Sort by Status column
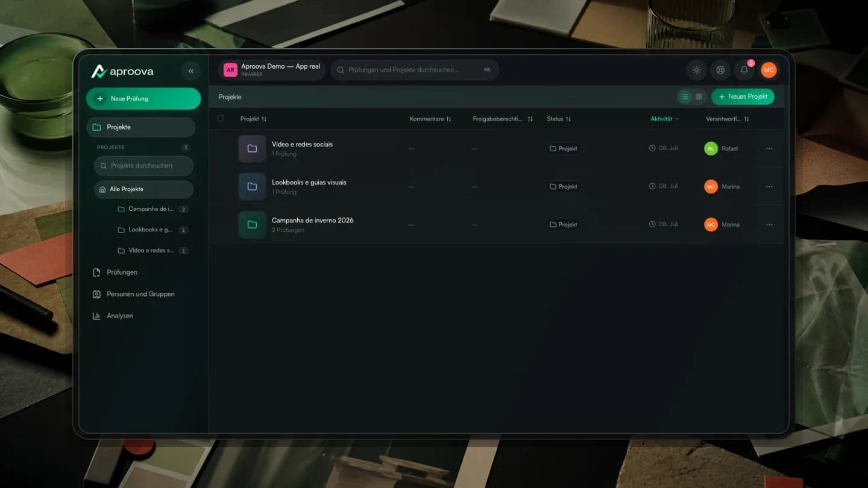Screen dimensions: 868x488 (x=559, y=119)
